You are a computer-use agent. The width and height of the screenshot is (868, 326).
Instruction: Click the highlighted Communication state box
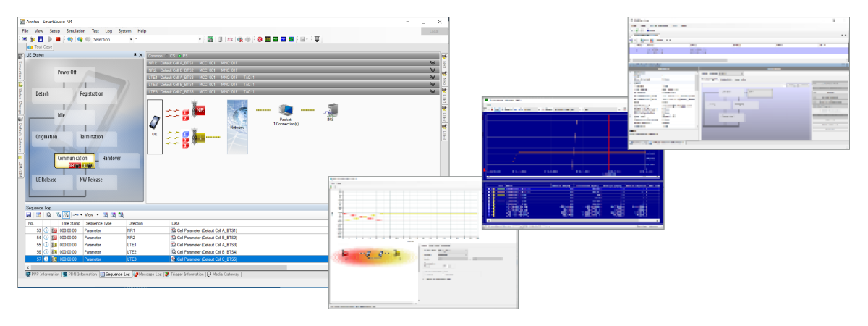click(x=75, y=160)
